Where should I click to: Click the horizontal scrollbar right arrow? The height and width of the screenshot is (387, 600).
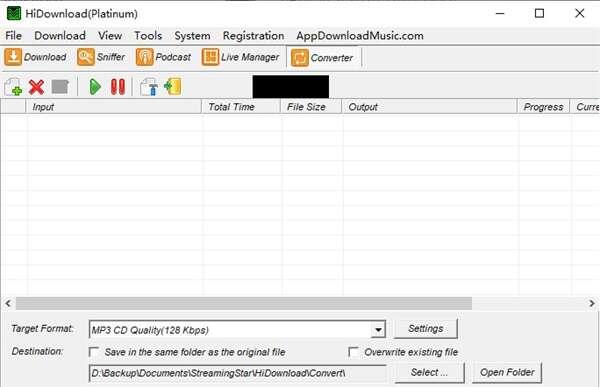(x=592, y=304)
